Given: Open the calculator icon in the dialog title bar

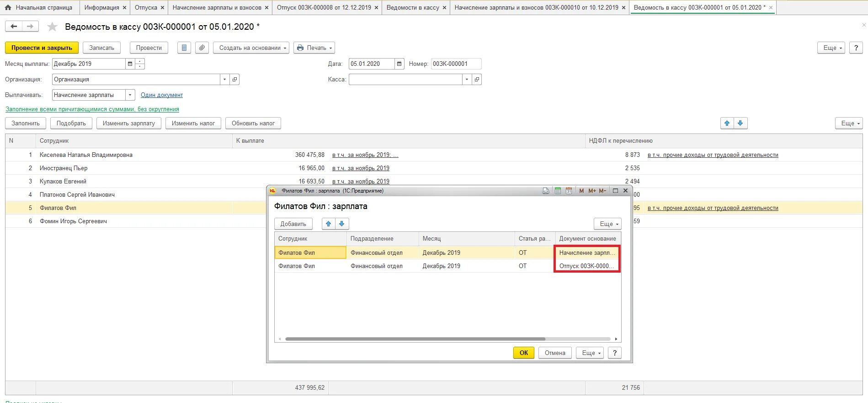Looking at the screenshot, I should [x=558, y=191].
